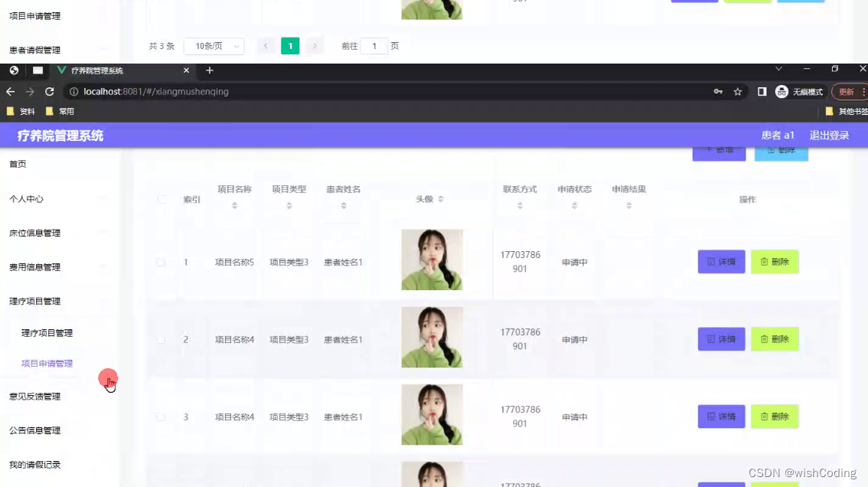Open avatar thumbnail in row 3
This screenshot has width=868, height=487.
point(432,415)
